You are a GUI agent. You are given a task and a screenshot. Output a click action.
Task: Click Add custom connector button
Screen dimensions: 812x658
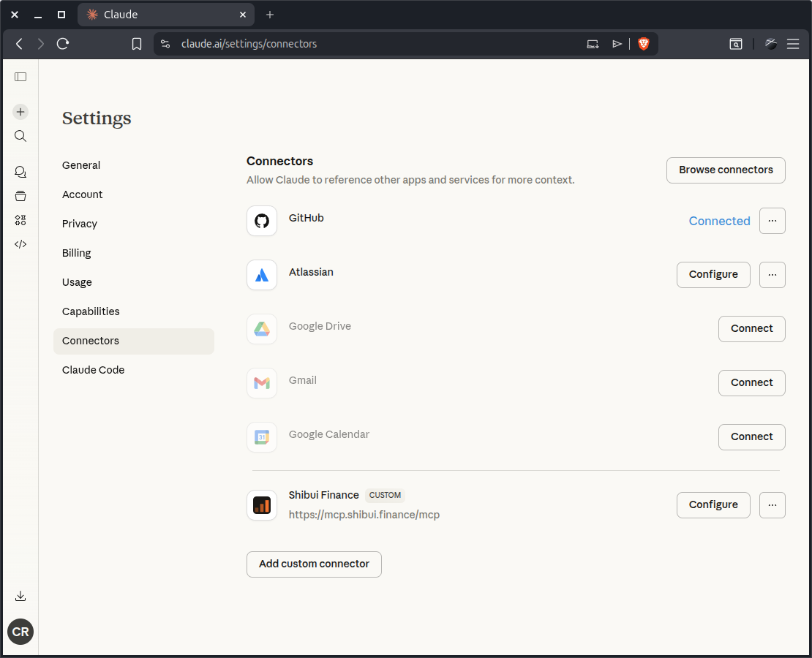tap(314, 564)
